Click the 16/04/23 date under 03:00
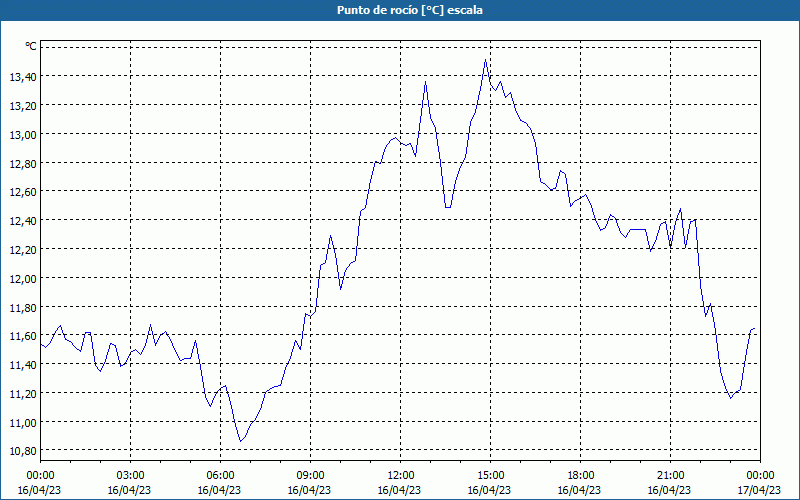800x500 pixels. coord(130,490)
